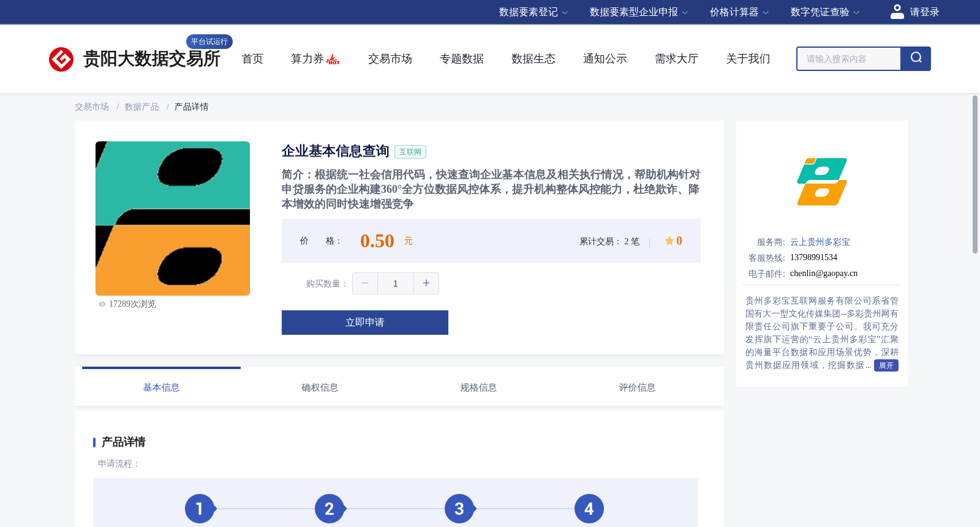Click the search magnifier button
The width and height of the screenshot is (980, 527).
(916, 59)
